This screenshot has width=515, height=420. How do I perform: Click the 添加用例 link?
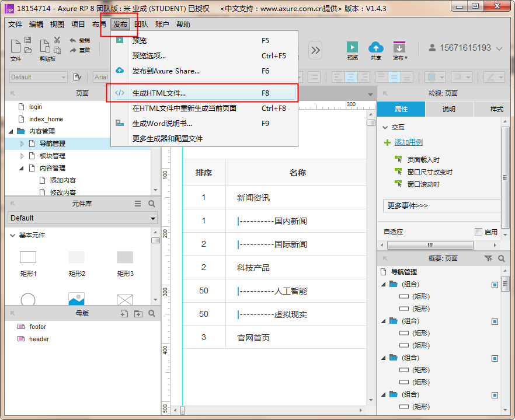point(408,142)
